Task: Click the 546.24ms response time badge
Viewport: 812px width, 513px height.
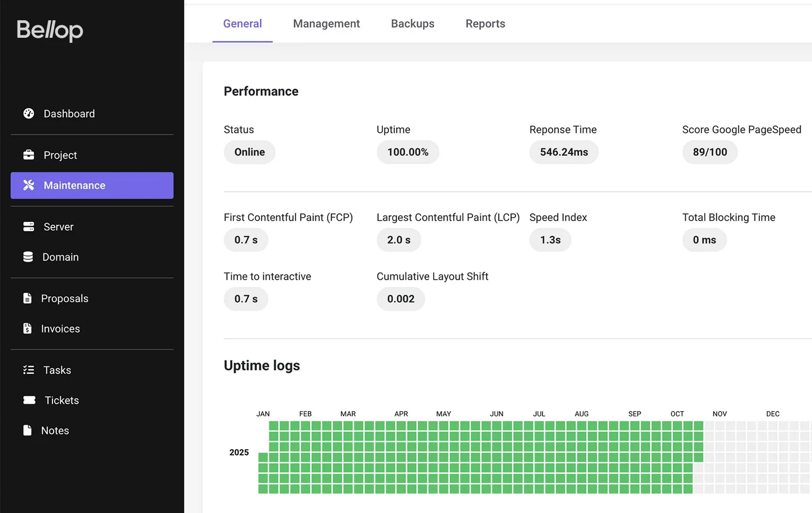Action: click(563, 152)
